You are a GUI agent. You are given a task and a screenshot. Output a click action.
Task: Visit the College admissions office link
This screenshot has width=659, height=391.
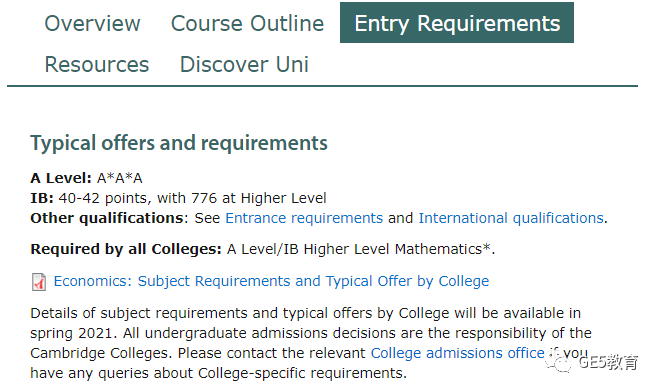[x=458, y=353]
